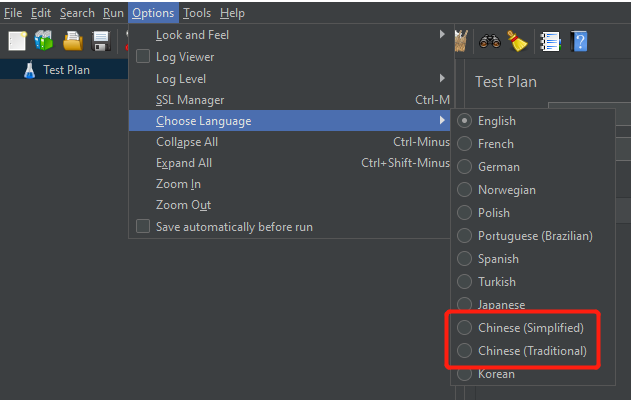Open the Run menu
The image size is (631, 400).
tap(113, 13)
